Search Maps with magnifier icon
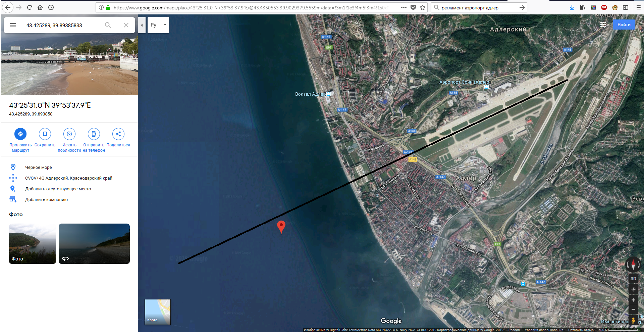 pyautogui.click(x=108, y=25)
